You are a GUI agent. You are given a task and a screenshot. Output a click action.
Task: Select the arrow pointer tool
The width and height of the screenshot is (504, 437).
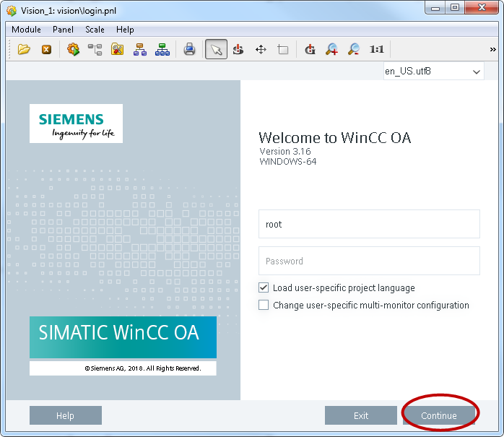(x=216, y=50)
